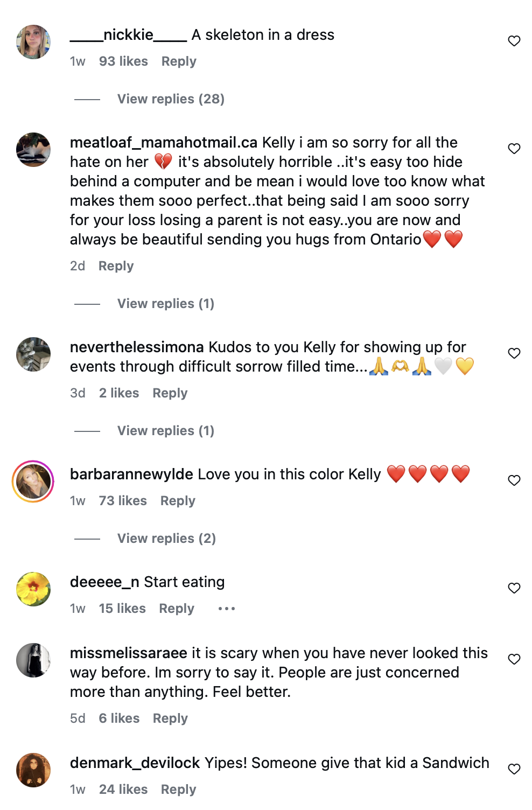532x810 pixels.
Task: Show the reply under neverthelessimona's comment
Action: click(166, 431)
